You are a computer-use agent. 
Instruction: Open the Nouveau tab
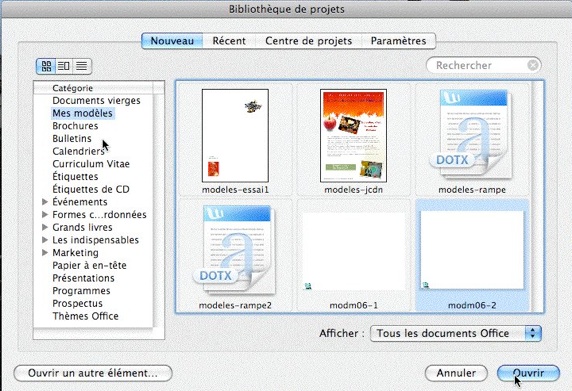(x=172, y=41)
